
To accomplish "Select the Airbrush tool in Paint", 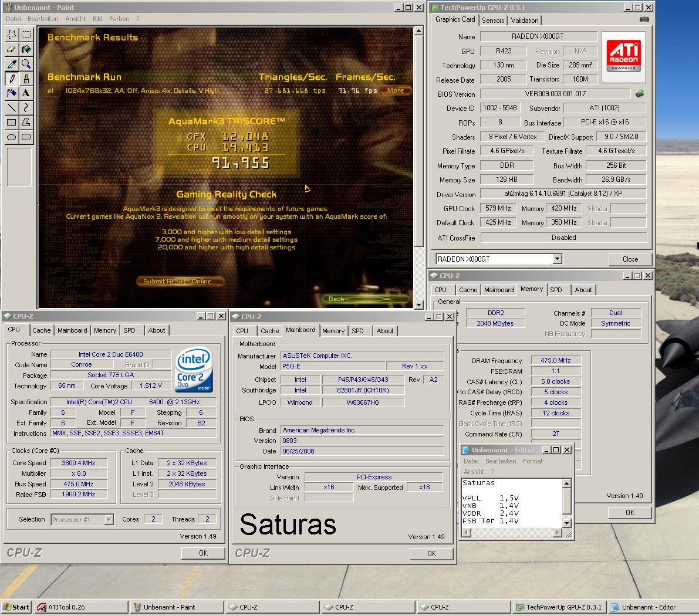I will tap(12, 93).
